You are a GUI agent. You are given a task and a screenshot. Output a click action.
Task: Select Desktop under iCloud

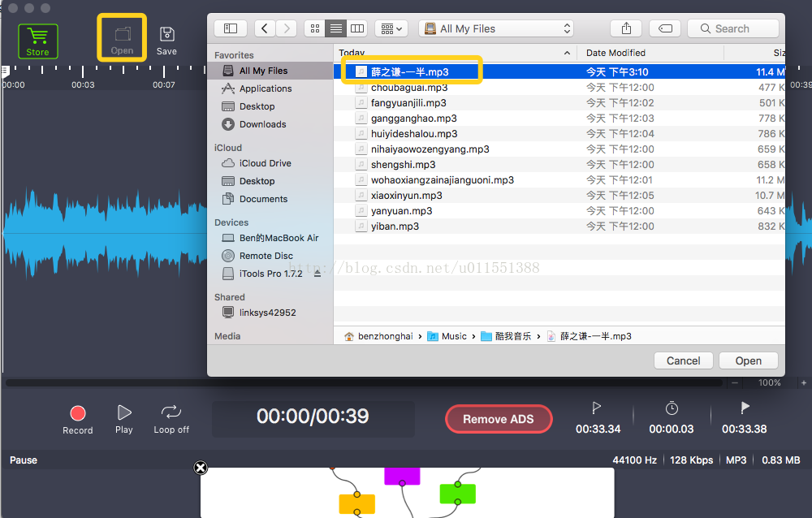270,181
